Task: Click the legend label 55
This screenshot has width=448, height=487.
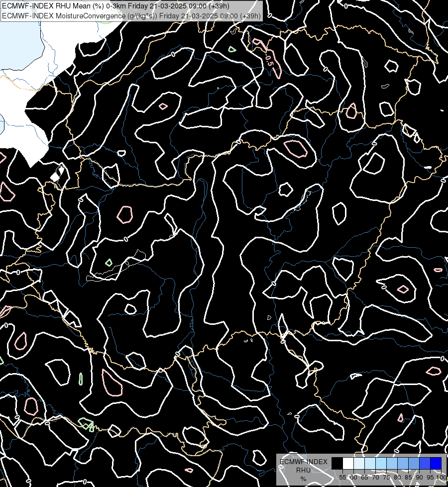Action: pos(342,478)
